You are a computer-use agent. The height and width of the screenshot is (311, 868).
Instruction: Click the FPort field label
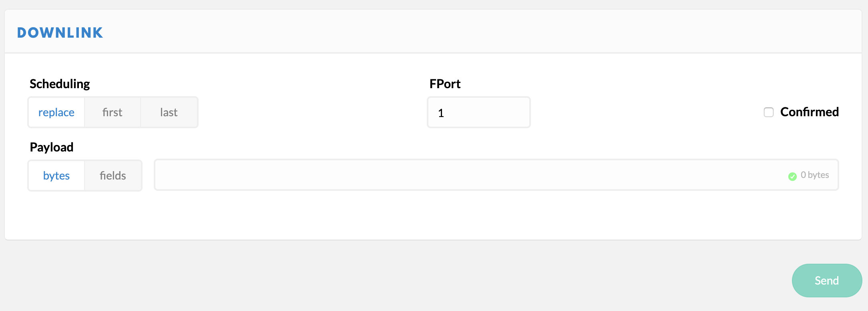[444, 83]
